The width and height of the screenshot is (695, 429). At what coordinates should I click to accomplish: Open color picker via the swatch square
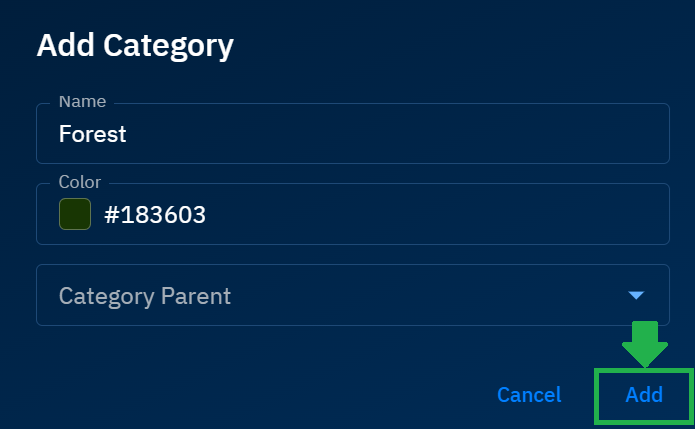pos(75,214)
